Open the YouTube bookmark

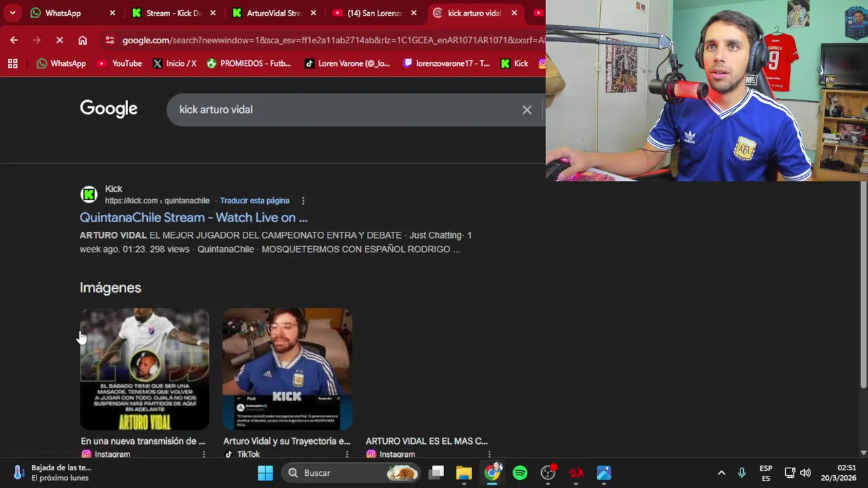point(120,63)
